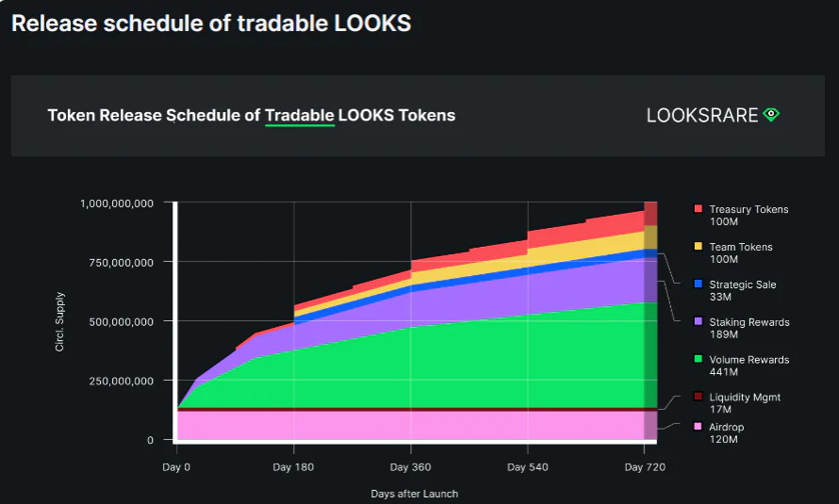This screenshot has height=504, width=839.
Task: Click the purple Staking Rewards legend swatch
Action: point(698,321)
